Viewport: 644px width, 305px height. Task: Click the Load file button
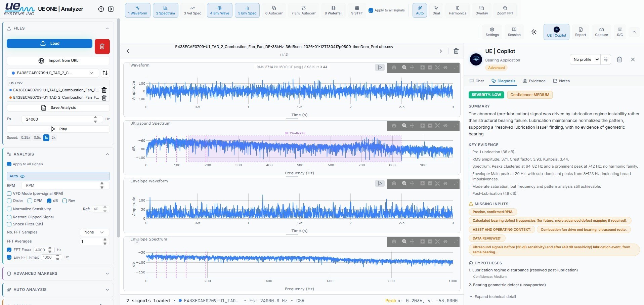[x=49, y=43]
